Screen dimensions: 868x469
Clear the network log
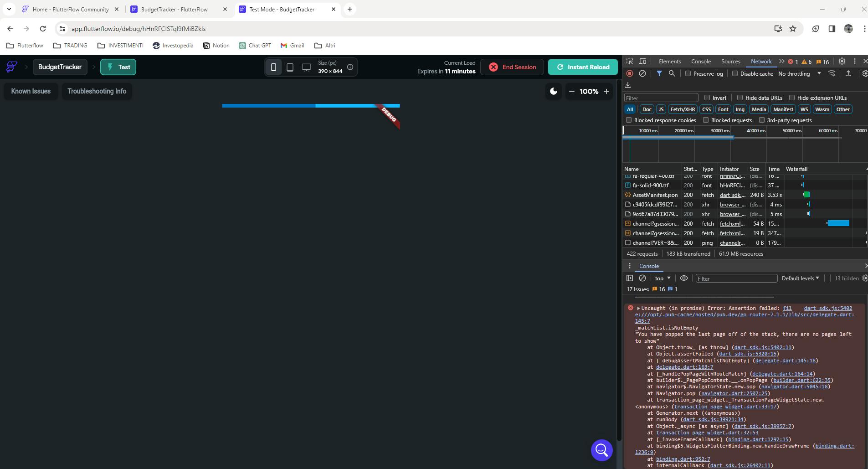[x=642, y=73]
